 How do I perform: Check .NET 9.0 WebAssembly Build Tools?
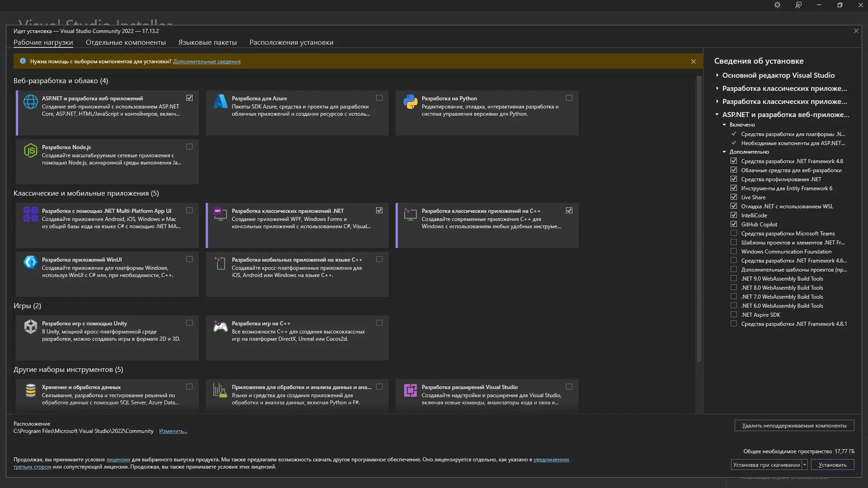734,278
